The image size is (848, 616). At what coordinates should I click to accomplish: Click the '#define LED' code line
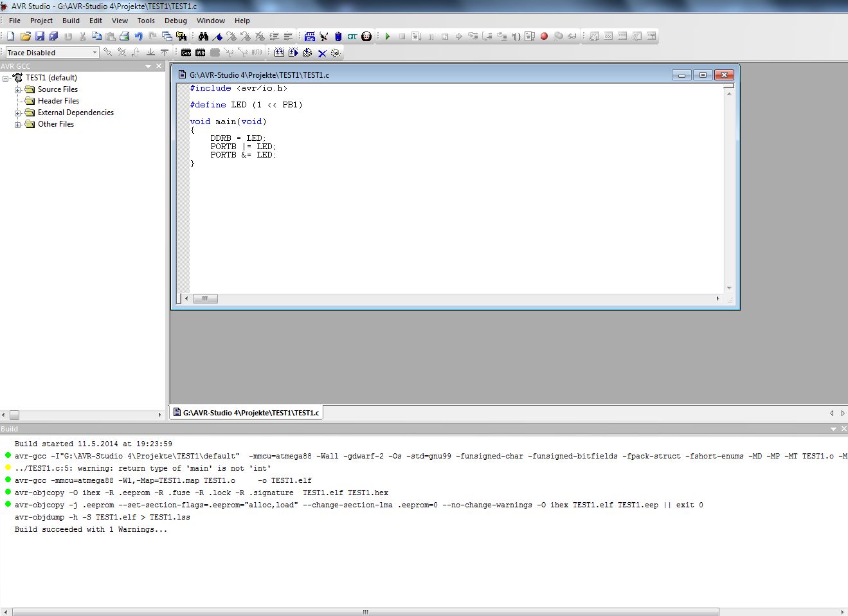click(x=246, y=105)
